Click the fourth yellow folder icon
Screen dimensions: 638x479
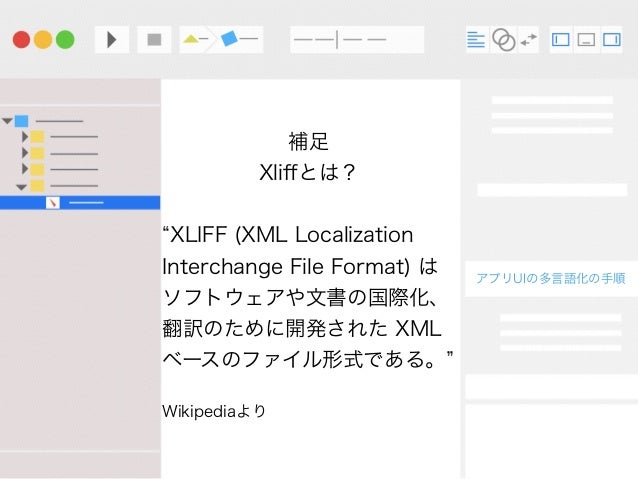(37, 186)
